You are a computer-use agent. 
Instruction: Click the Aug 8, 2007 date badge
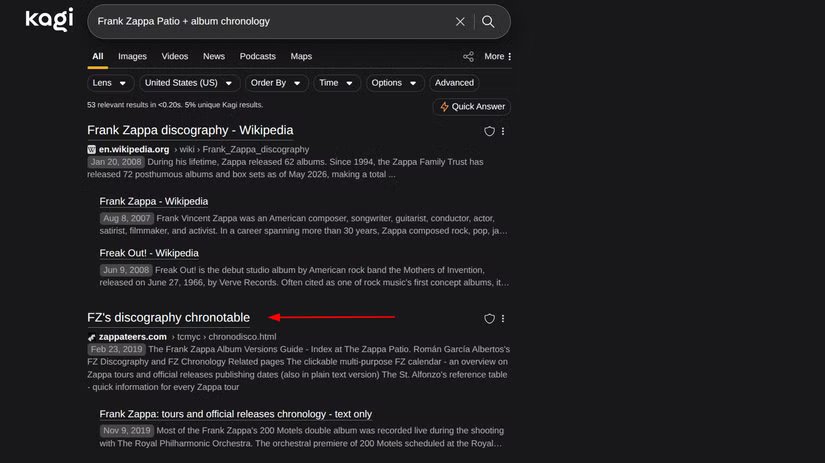click(x=126, y=218)
